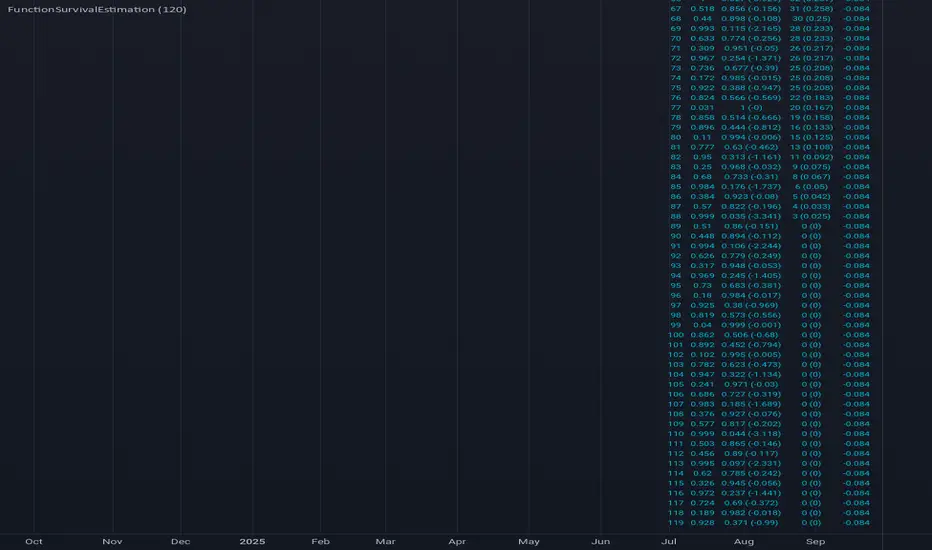Select the 0.097 (-2.331) cell in row 113

751,464
